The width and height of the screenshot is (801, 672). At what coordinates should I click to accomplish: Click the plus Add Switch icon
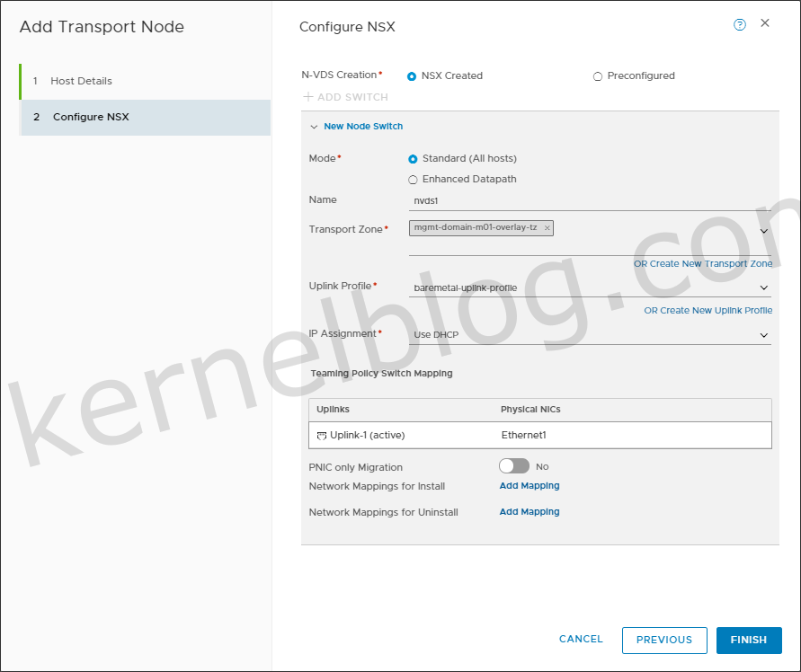click(308, 97)
